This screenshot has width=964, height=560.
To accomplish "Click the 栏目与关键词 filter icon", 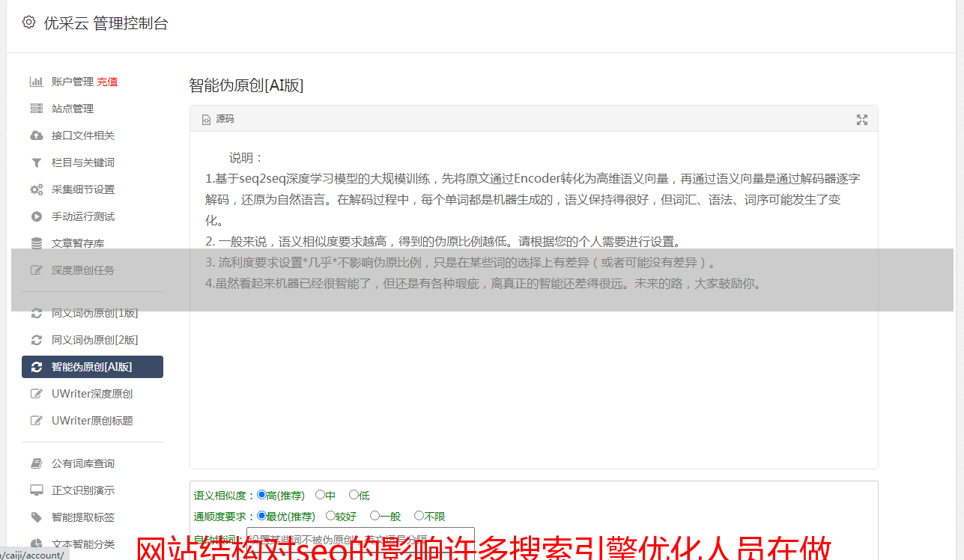I will pyautogui.click(x=36, y=162).
